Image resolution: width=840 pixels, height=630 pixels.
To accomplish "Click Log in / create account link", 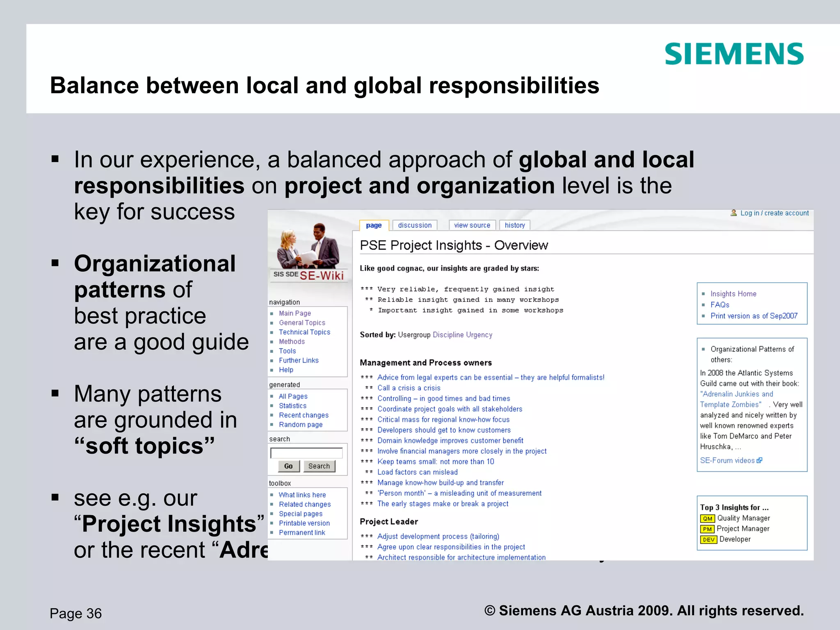I will click(774, 213).
